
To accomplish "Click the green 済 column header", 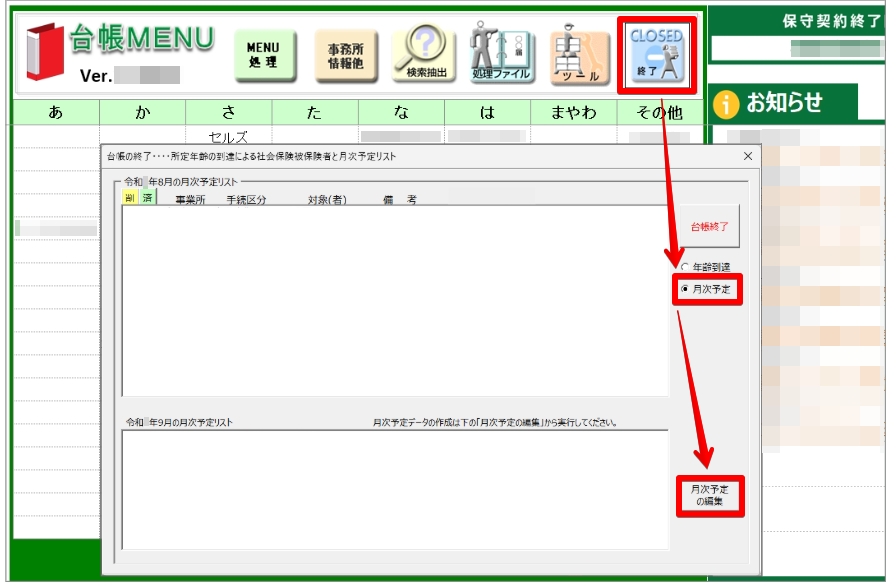I will pos(147,198).
